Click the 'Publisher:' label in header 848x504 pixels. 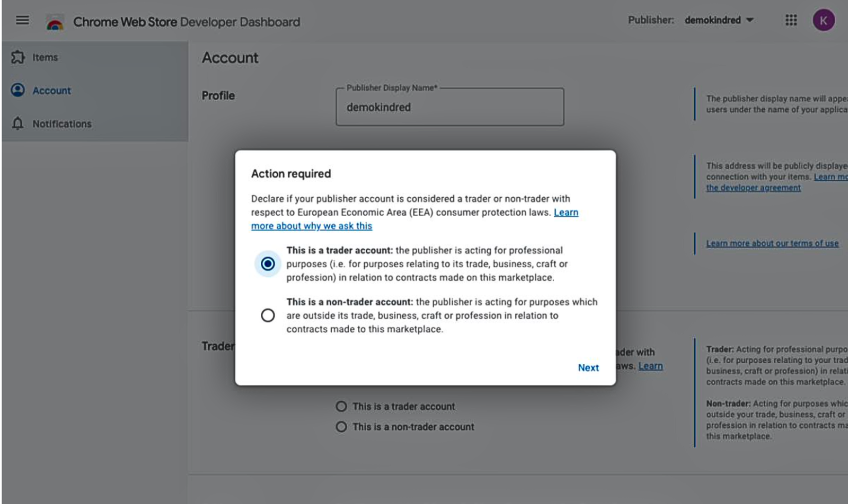coord(651,20)
